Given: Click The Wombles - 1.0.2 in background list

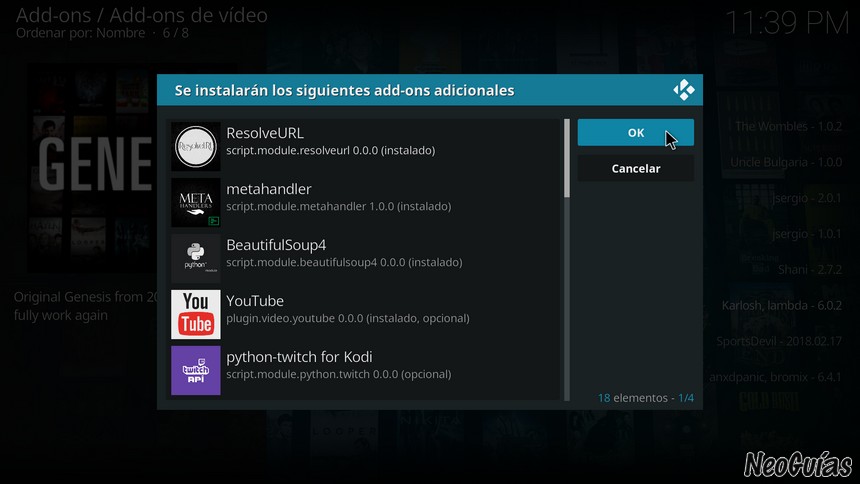Looking at the screenshot, I should point(788,126).
